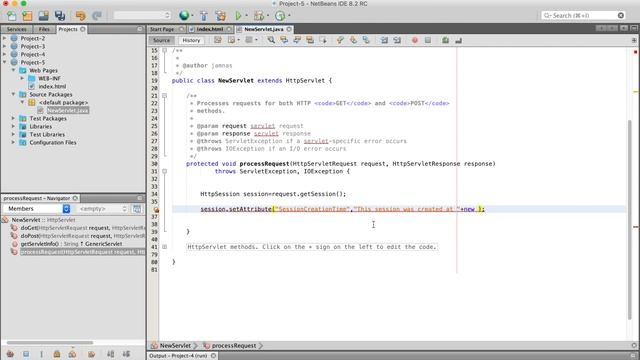Image resolution: width=640 pixels, height=360 pixels.
Task: Switch to the index.html editor tab
Action: [x=210, y=29]
